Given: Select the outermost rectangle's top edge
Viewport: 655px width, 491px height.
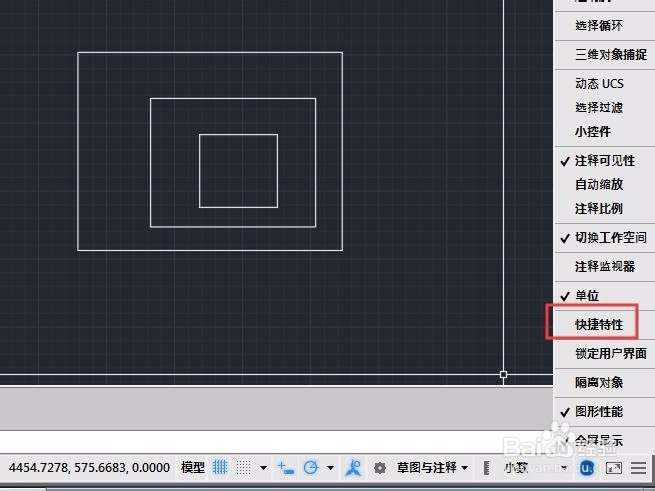Looking at the screenshot, I should 210,53.
